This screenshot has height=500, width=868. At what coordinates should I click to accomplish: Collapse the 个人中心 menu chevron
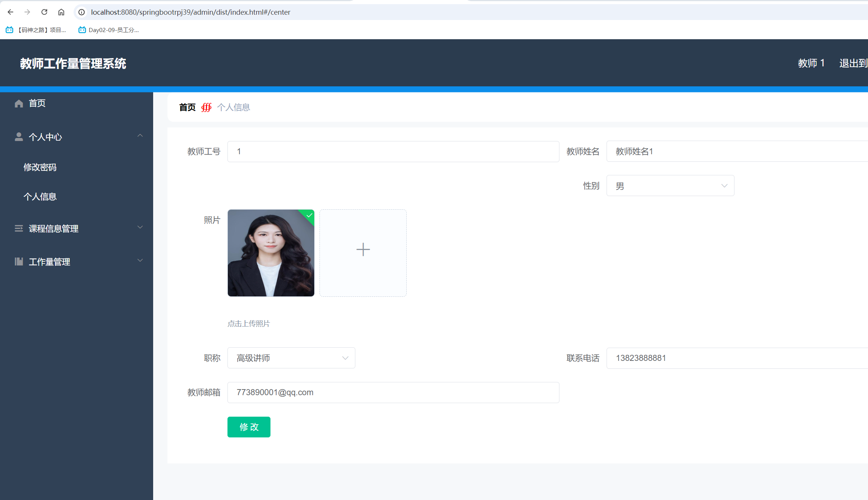[x=140, y=136]
